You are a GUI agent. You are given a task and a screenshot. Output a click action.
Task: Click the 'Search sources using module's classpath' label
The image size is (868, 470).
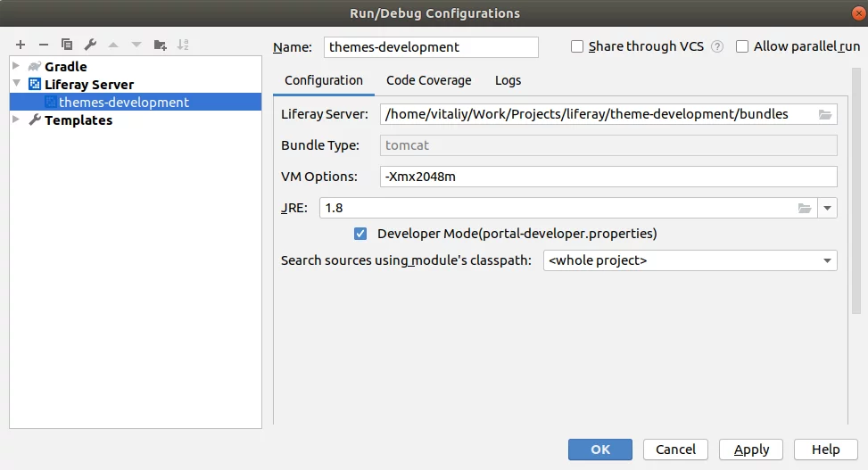tap(406, 260)
